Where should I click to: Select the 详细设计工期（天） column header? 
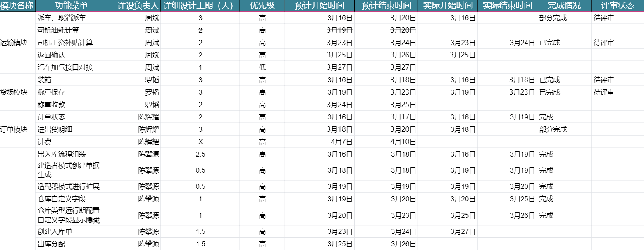pyautogui.click(x=200, y=5)
